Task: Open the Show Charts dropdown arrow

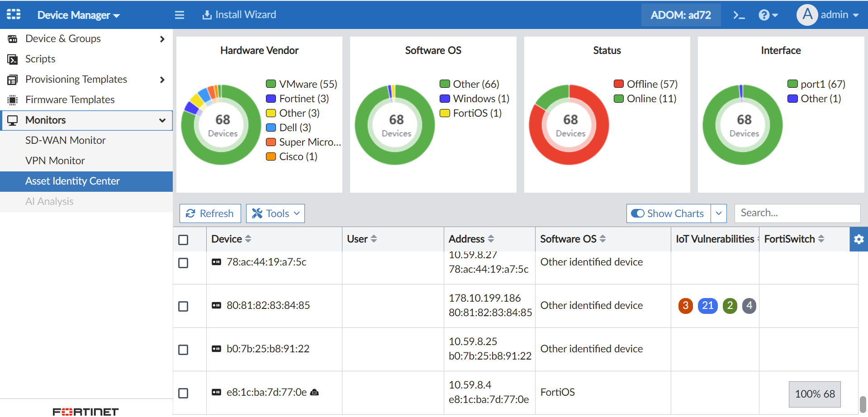Action: pos(719,213)
